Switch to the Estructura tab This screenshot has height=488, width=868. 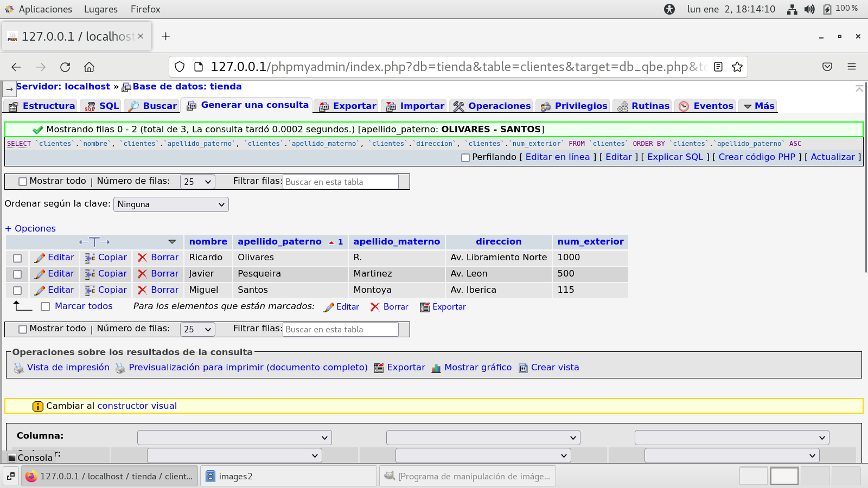42,106
